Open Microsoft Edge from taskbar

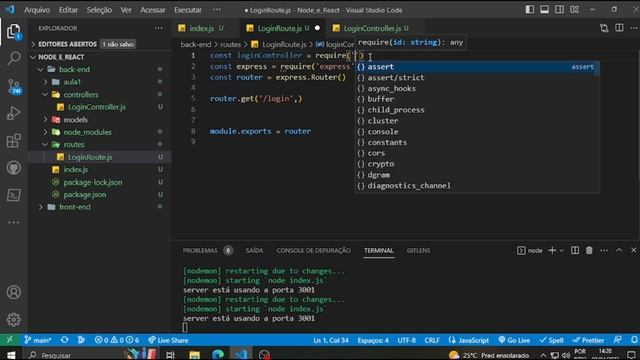tap(218, 354)
